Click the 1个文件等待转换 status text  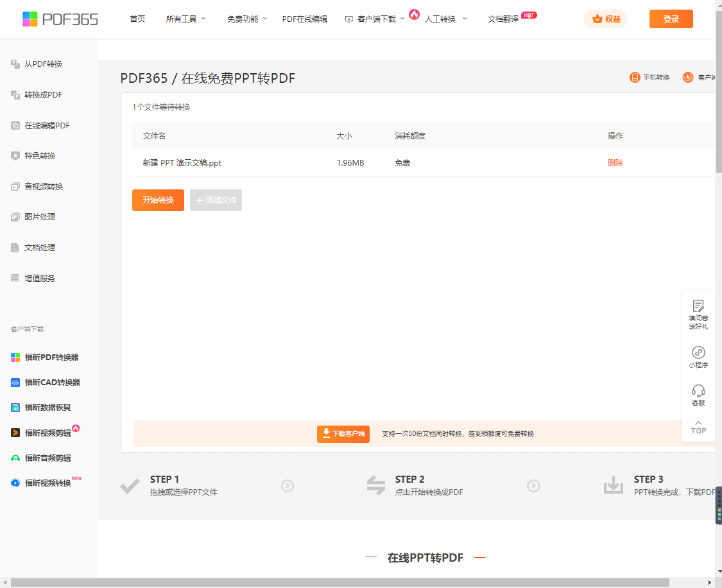(x=161, y=107)
